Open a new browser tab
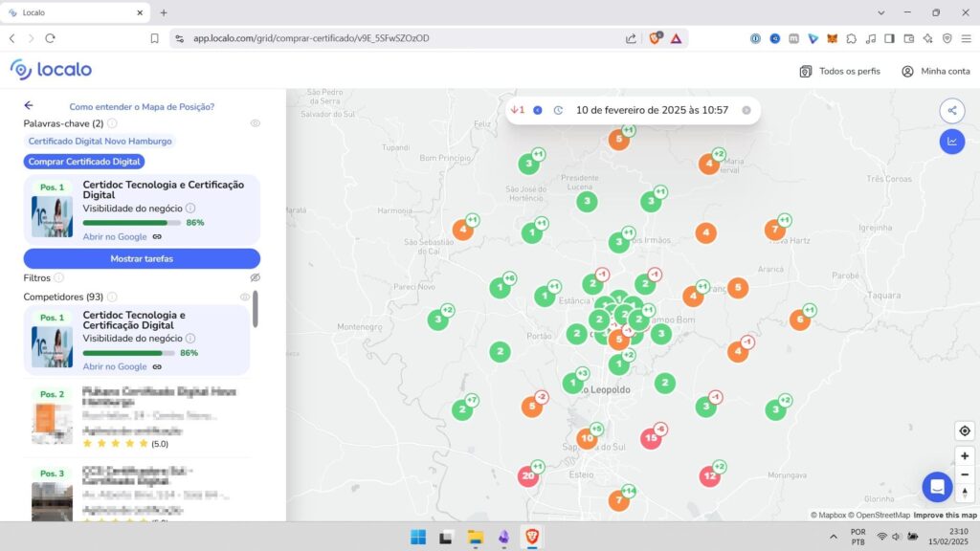Screen dimensions: 980x551 164,12
